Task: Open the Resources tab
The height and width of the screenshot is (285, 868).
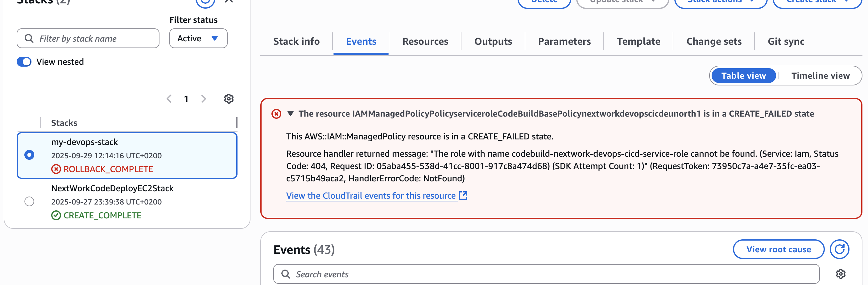Action: 425,41
